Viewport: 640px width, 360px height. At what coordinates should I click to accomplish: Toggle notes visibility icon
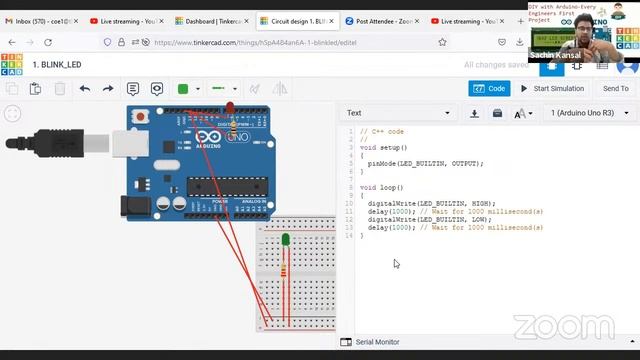(x=157, y=89)
